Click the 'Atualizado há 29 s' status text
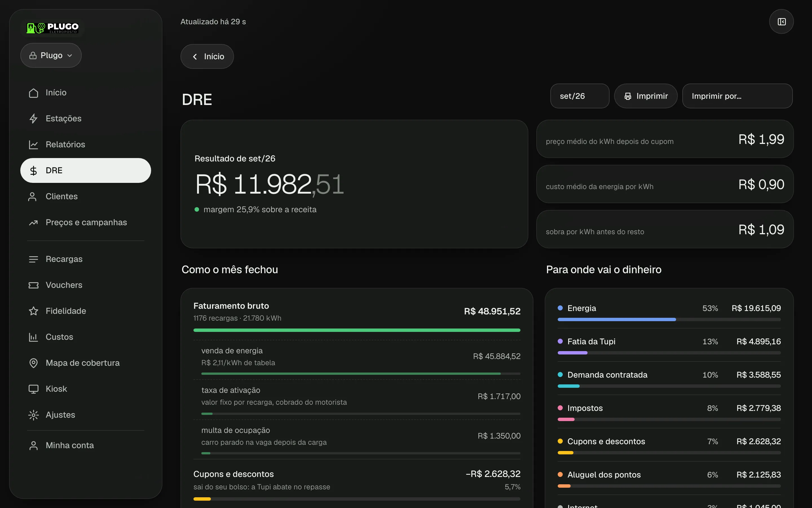Screen dimensions: 812x508 213,22
